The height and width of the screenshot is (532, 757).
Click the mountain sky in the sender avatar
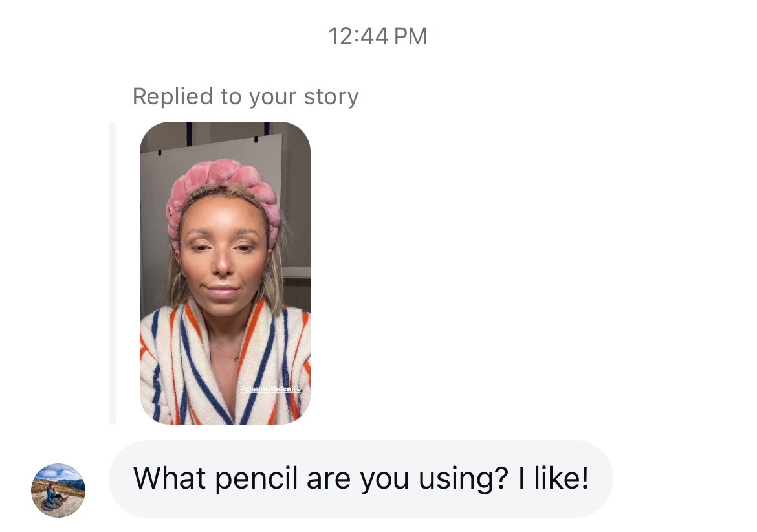tap(58, 474)
